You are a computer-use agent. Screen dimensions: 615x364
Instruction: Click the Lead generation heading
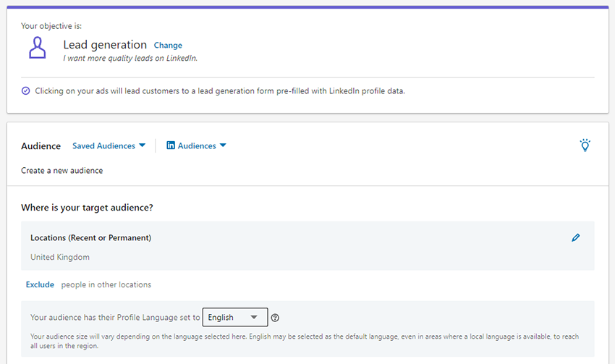pos(105,45)
